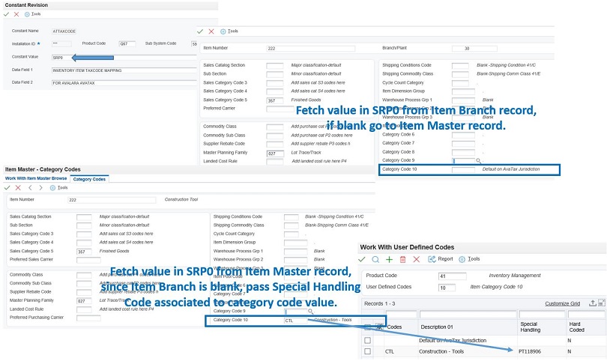This screenshot has width=607, height=364.
Task: Click the export grid data icon
Action: [x=593, y=303]
